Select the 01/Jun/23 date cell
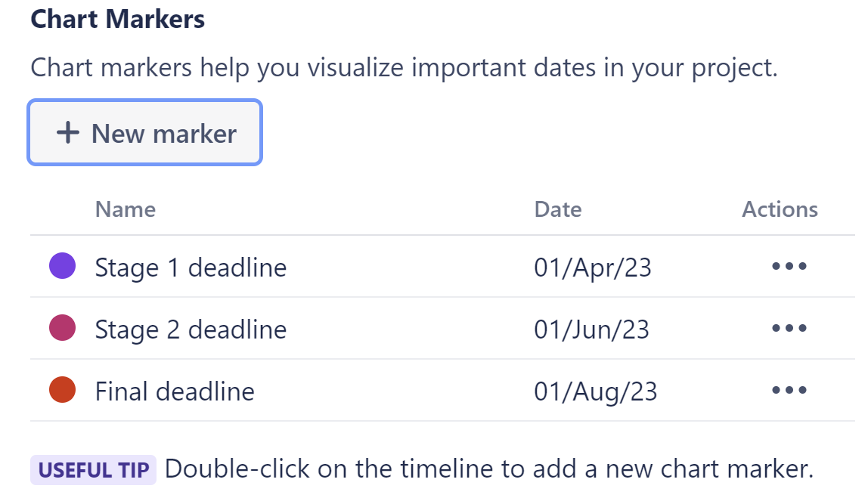 click(591, 329)
